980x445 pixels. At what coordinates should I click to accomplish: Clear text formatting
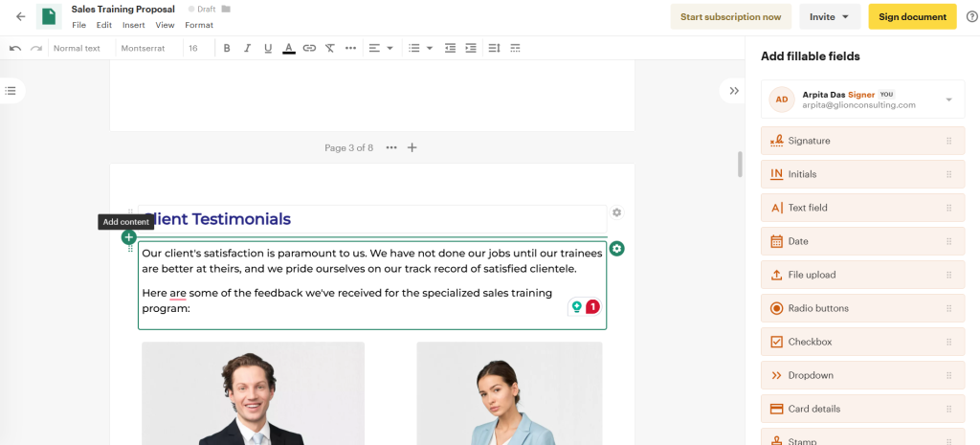(330, 48)
